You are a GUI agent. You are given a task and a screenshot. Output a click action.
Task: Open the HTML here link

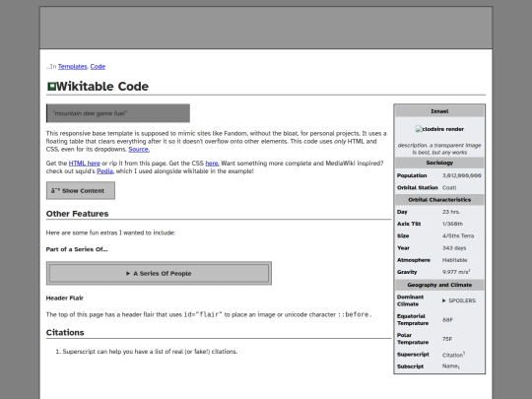click(85, 164)
